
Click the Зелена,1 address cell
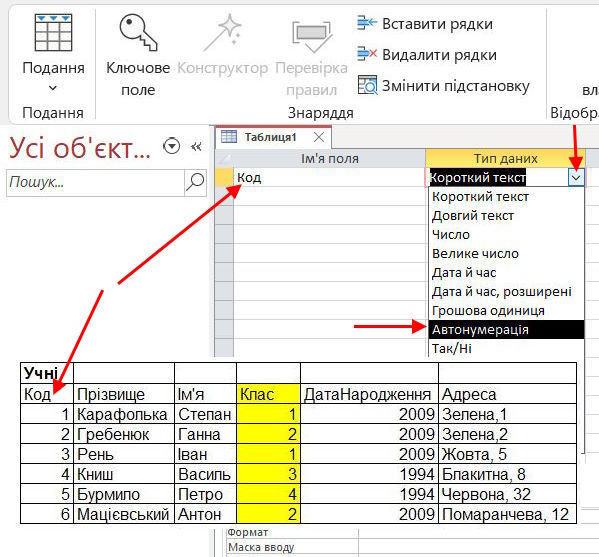[507, 414]
